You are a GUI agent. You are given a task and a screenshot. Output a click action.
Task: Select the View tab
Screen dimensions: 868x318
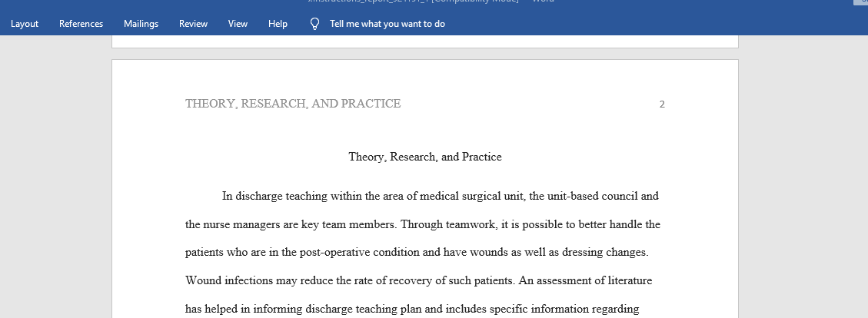(x=238, y=24)
